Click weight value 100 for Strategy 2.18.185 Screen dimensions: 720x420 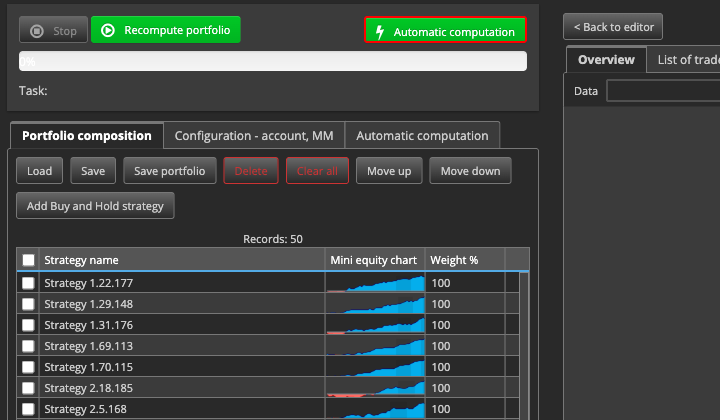[x=441, y=388]
